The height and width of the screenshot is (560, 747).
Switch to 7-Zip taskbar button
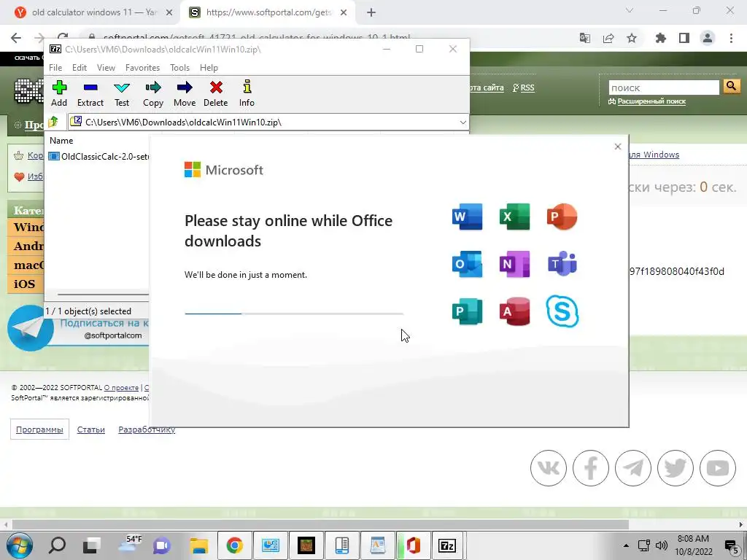pyautogui.click(x=447, y=545)
